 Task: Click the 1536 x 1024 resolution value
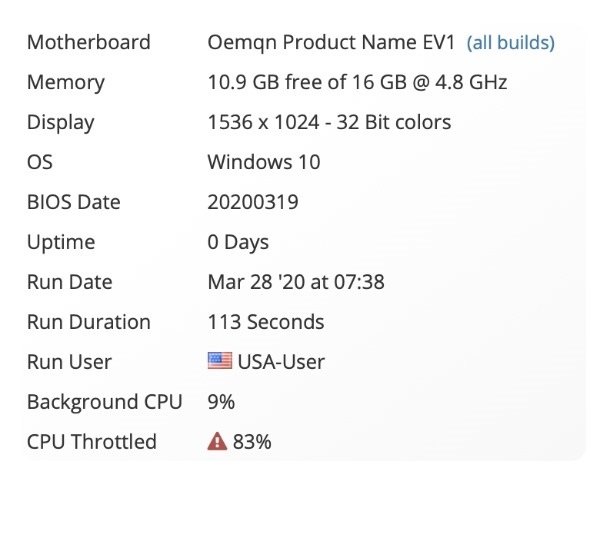[329, 122]
